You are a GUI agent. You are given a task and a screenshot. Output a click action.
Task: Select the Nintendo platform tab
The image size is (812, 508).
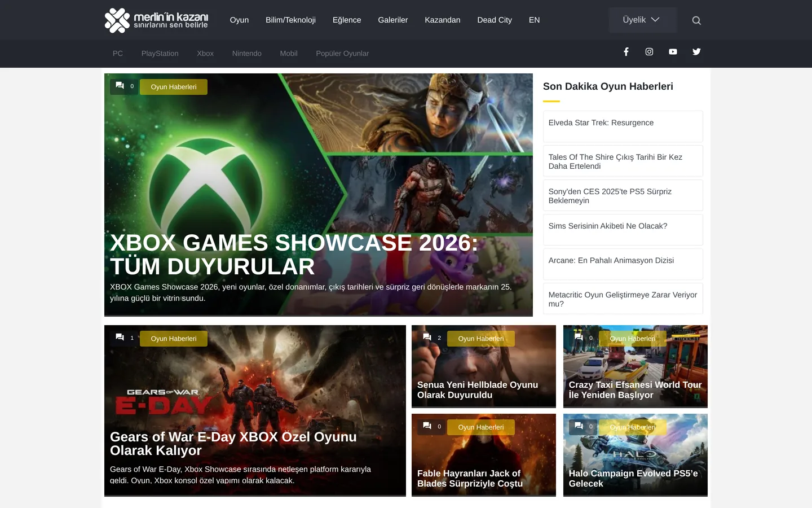tap(247, 54)
